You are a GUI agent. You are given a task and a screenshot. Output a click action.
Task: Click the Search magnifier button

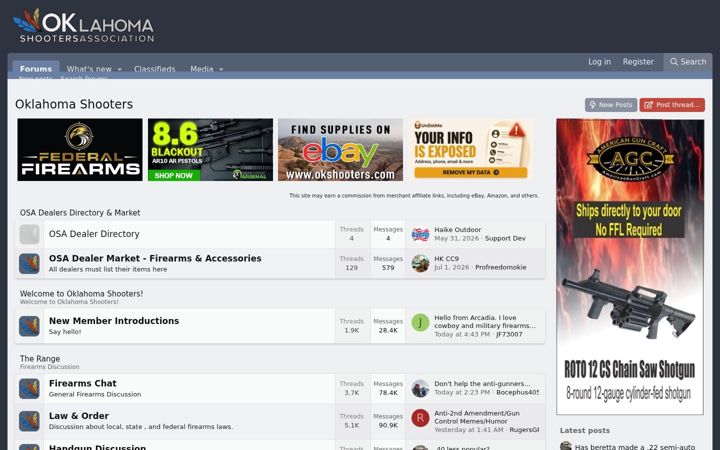click(688, 62)
